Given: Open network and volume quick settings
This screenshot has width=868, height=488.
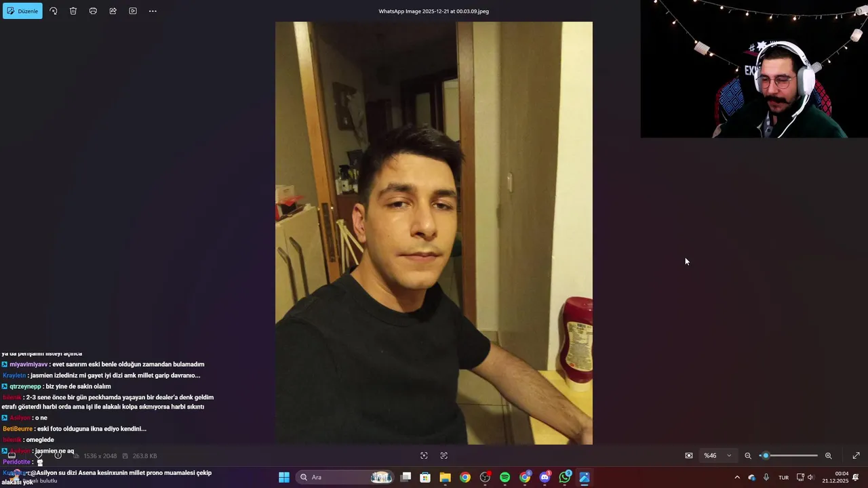Looking at the screenshot, I should [x=805, y=477].
